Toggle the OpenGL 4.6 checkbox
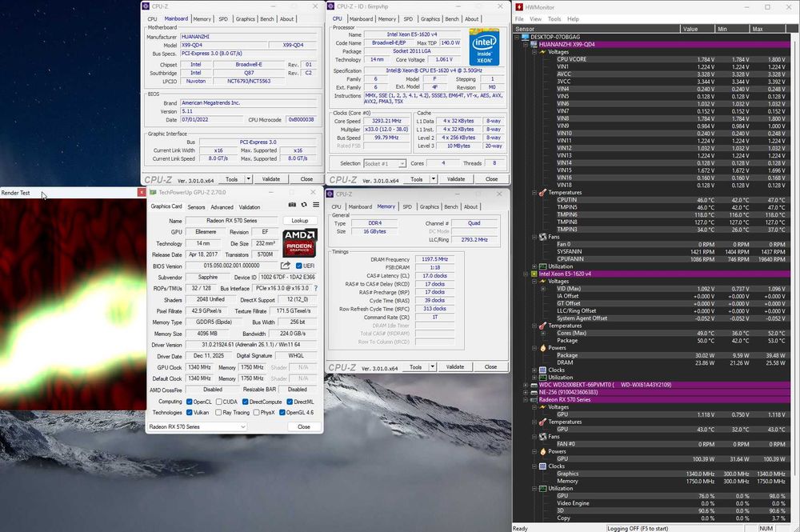Screen dimensions: 800x532 click(x=282, y=413)
